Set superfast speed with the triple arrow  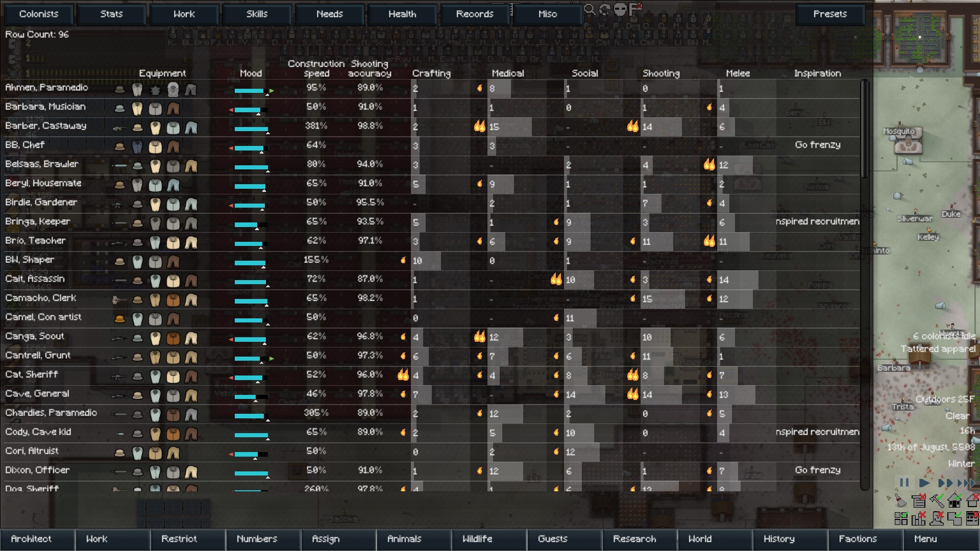(966, 483)
